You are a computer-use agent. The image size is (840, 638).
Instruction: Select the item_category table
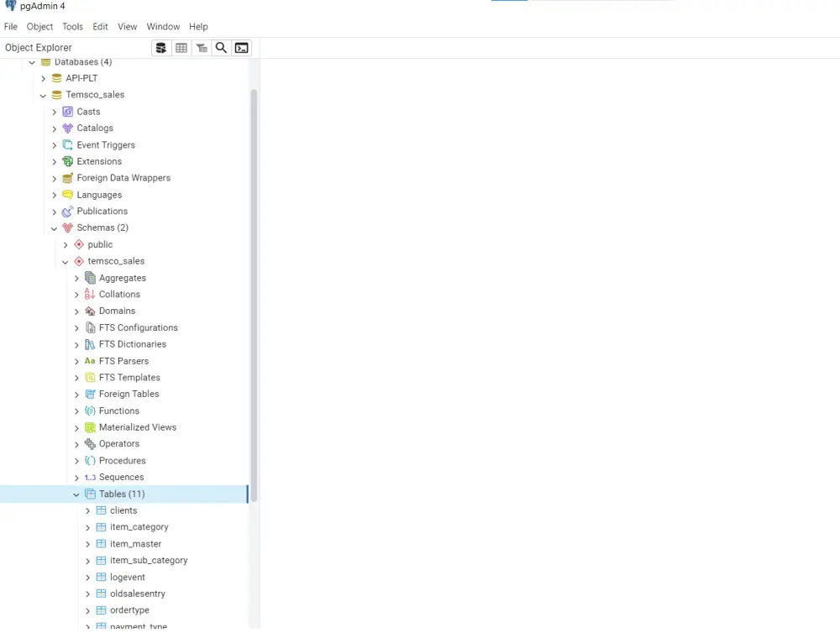[139, 527]
